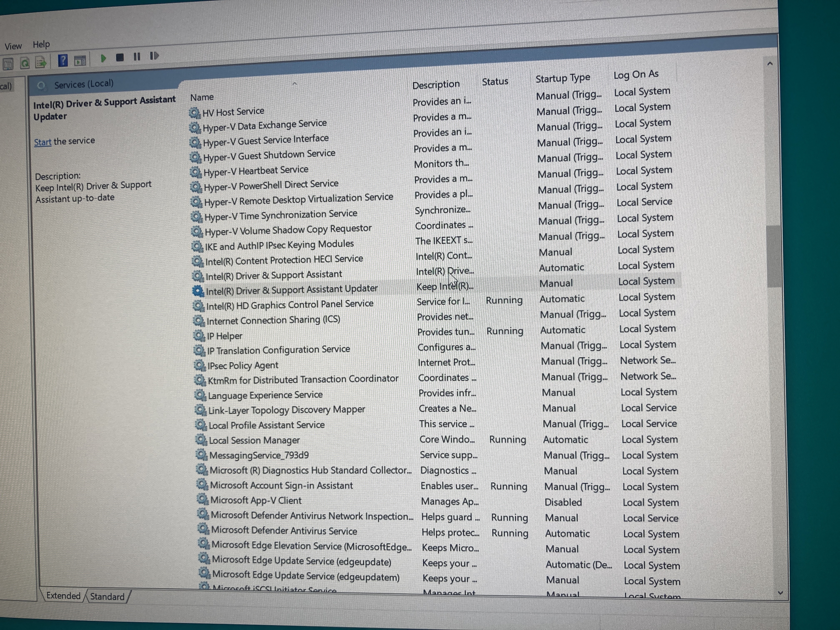Click the gear icon beside Microsoft App-V Client

pyautogui.click(x=202, y=499)
